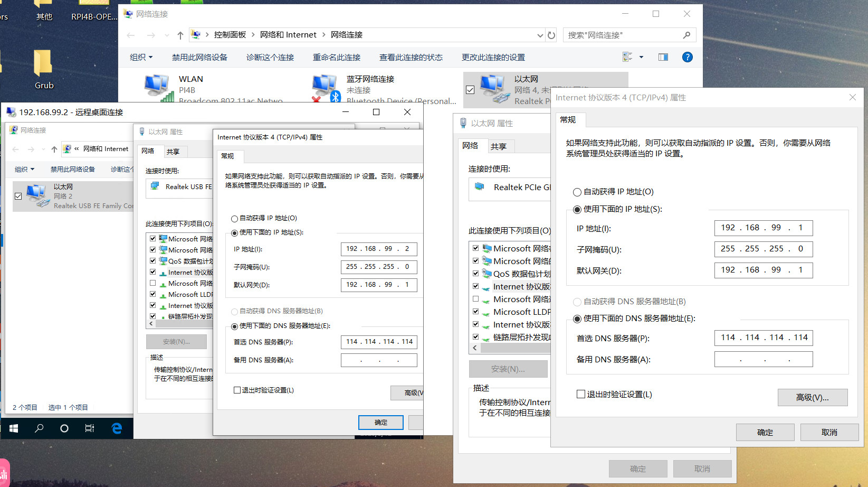868x487 pixels.
Task: Open 组织 dropdown in remote desktop window
Action: (x=24, y=170)
